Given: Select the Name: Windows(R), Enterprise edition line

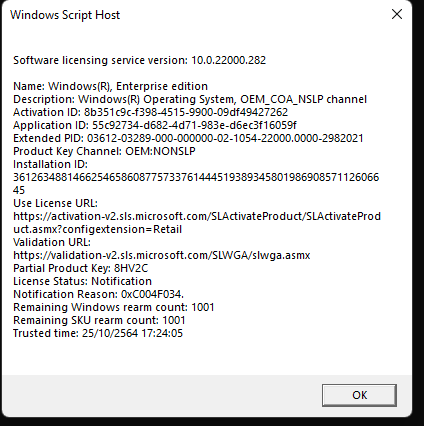Looking at the screenshot, I should tap(110, 86).
